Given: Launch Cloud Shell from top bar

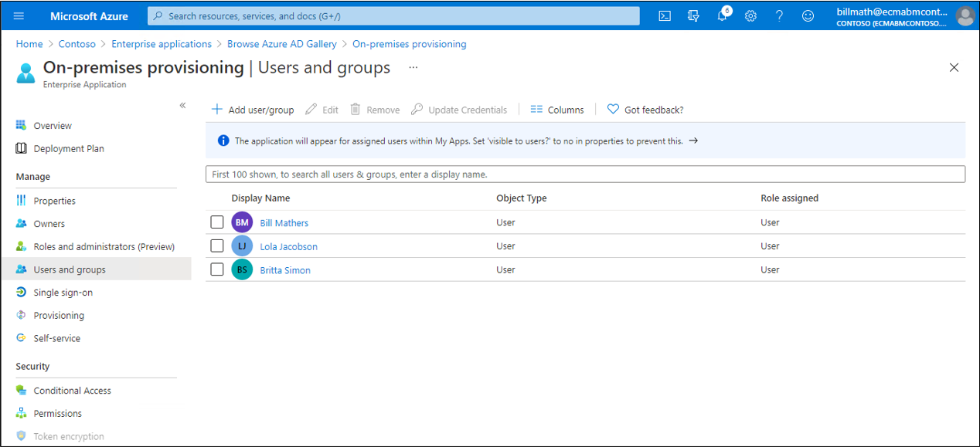Looking at the screenshot, I should (x=665, y=15).
